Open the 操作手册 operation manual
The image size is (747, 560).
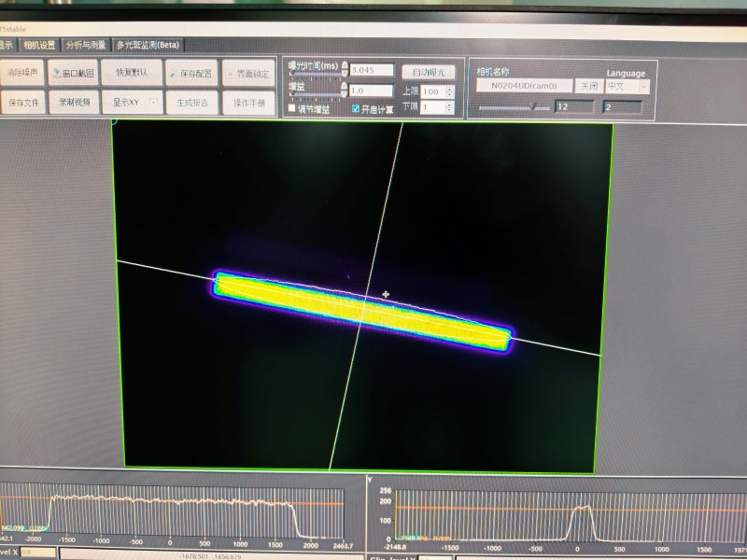click(249, 103)
